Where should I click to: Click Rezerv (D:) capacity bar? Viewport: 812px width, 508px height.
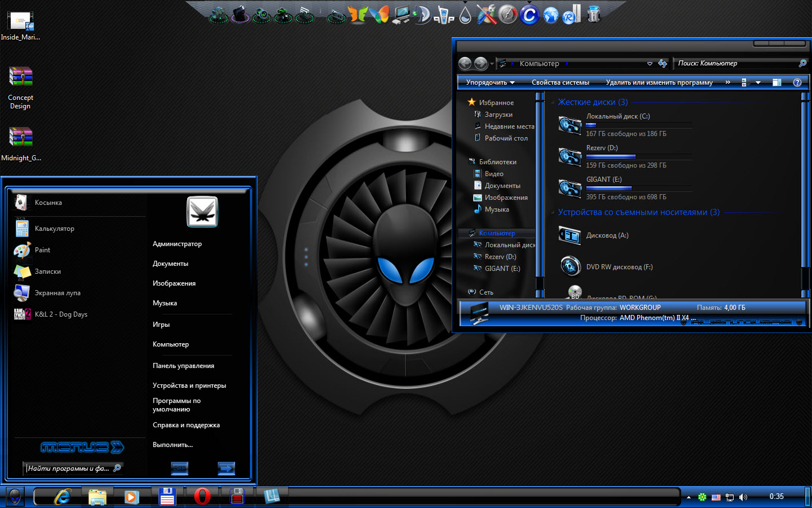pyautogui.click(x=639, y=156)
